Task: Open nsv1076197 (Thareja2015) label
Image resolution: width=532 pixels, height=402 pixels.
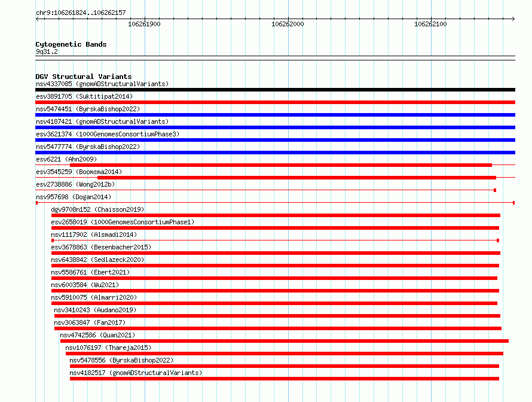Action: point(108,348)
